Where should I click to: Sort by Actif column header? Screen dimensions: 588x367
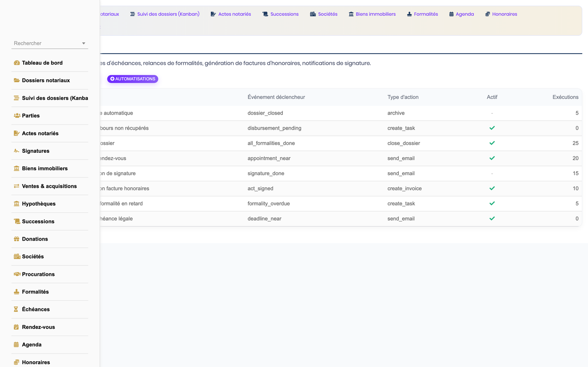pyautogui.click(x=492, y=97)
